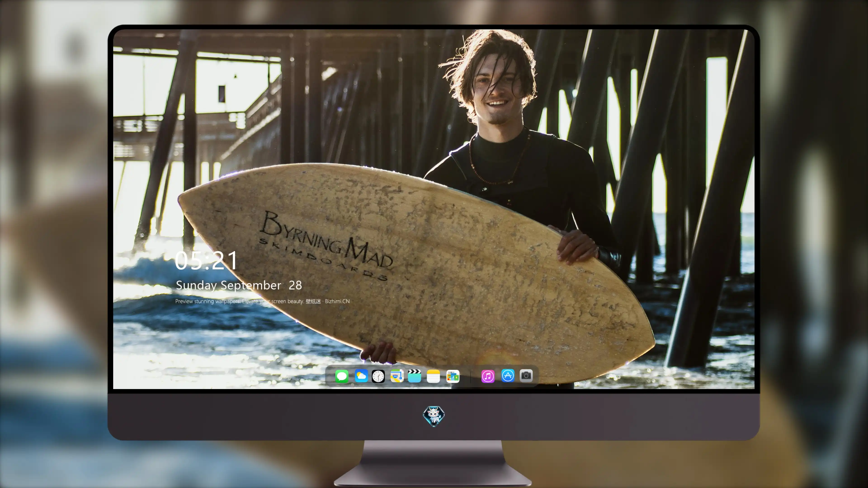Screen dimensions: 868x488
Task: Launch the Weather app from the dock
Action: [x=361, y=376]
